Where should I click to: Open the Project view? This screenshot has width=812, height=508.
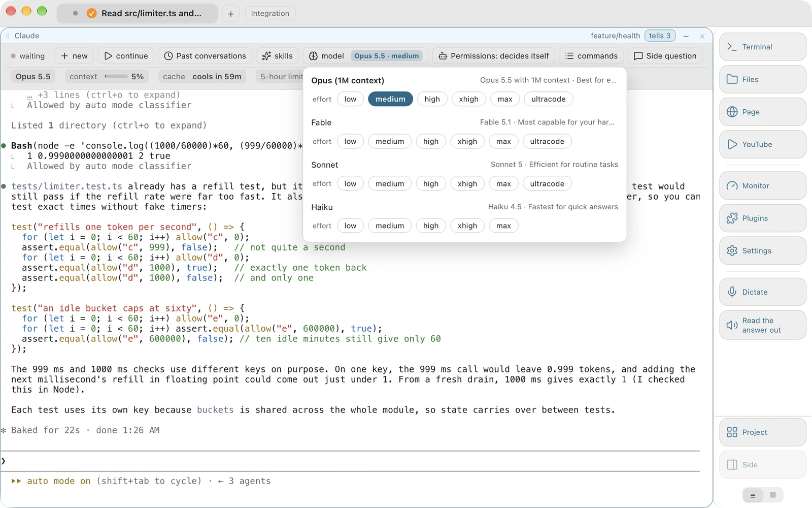click(762, 432)
